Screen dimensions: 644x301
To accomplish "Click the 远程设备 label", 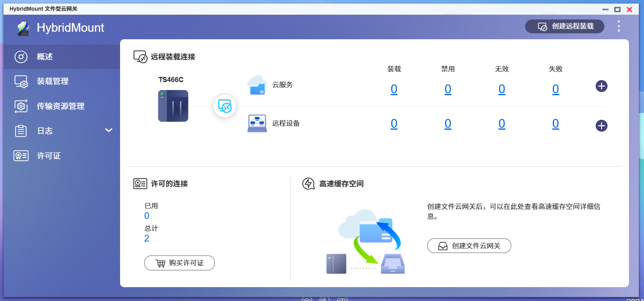I will coord(286,123).
